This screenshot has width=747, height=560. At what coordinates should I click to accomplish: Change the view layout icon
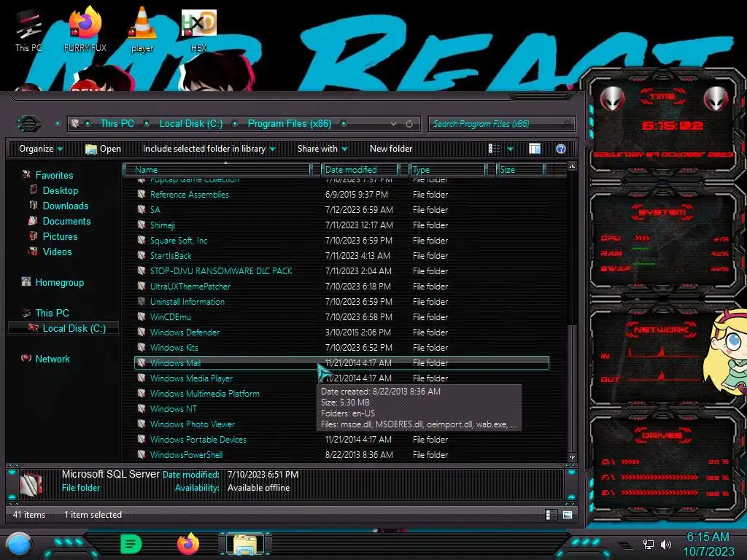[495, 149]
